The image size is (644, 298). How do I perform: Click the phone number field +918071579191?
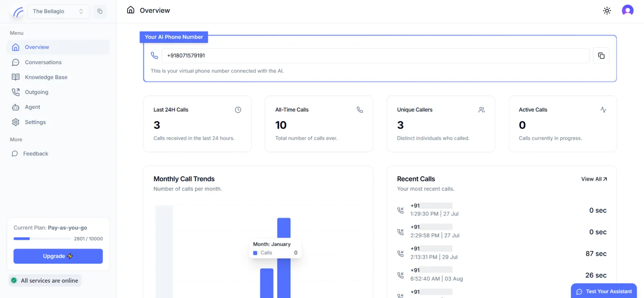tap(376, 56)
